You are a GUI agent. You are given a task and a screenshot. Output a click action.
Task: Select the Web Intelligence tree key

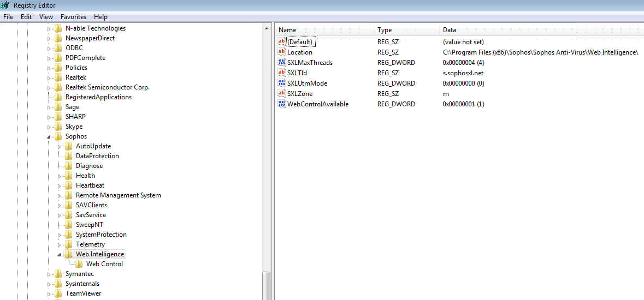(x=100, y=254)
